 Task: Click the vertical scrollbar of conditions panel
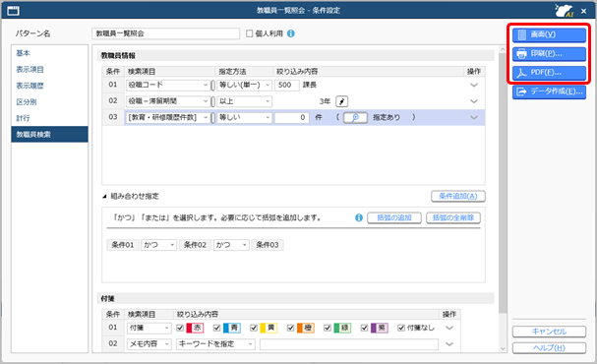503,183
